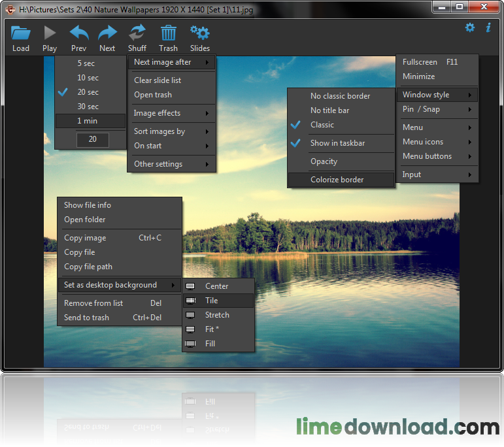
Task: Select Copy file path menu entry
Action: pos(88,267)
